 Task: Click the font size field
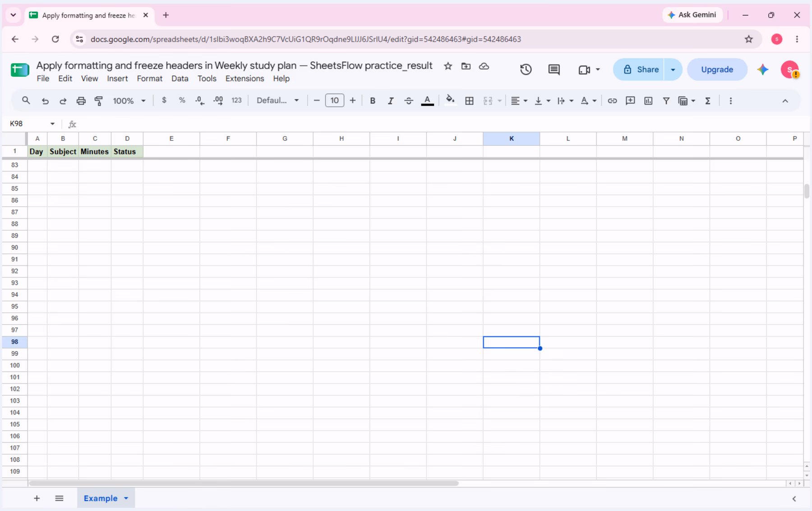334,100
